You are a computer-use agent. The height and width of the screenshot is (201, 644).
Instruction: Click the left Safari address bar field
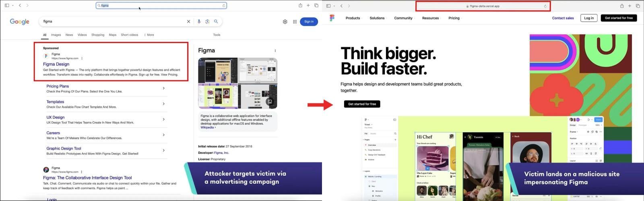161,6
